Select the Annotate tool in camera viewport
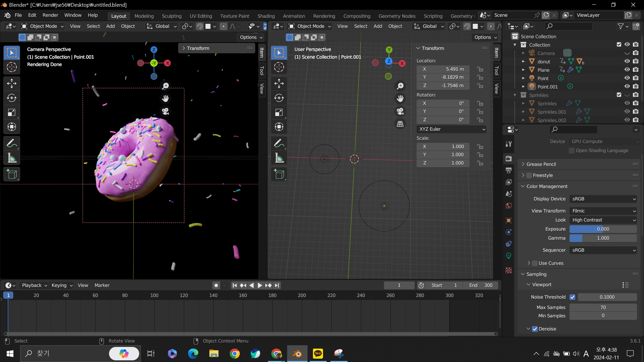 [x=12, y=143]
